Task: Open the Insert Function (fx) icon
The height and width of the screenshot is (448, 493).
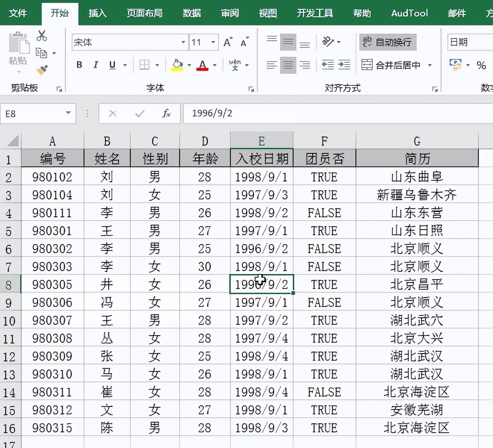Action: (x=167, y=113)
